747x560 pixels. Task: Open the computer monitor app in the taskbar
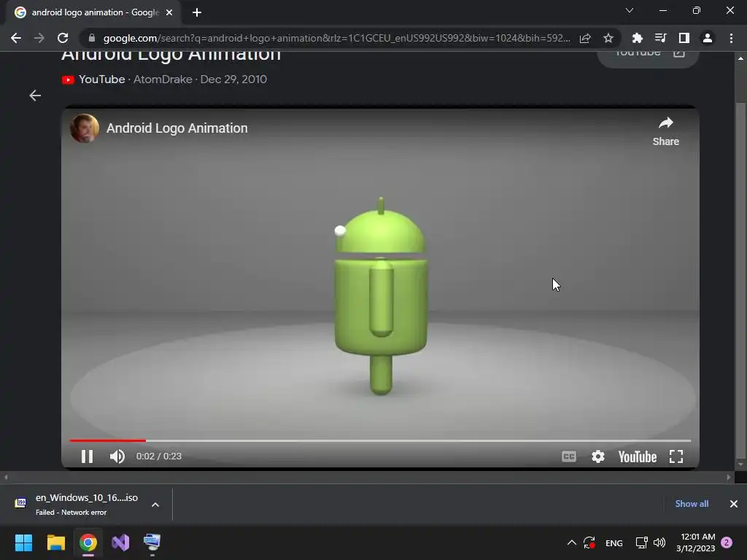click(x=152, y=542)
